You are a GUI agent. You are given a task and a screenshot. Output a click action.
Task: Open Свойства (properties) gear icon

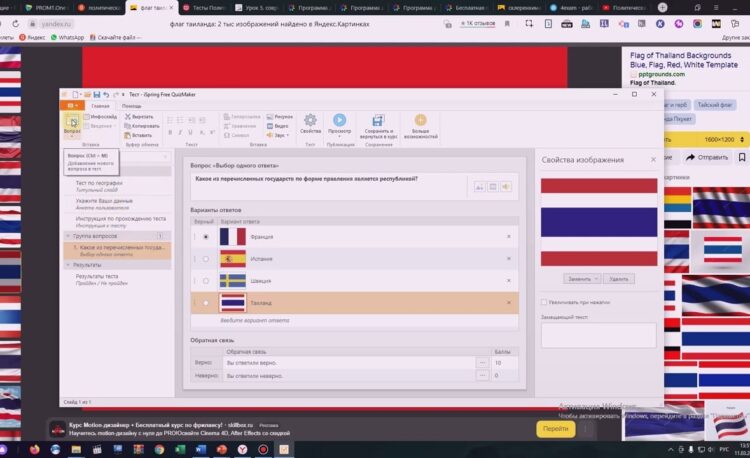(x=310, y=119)
